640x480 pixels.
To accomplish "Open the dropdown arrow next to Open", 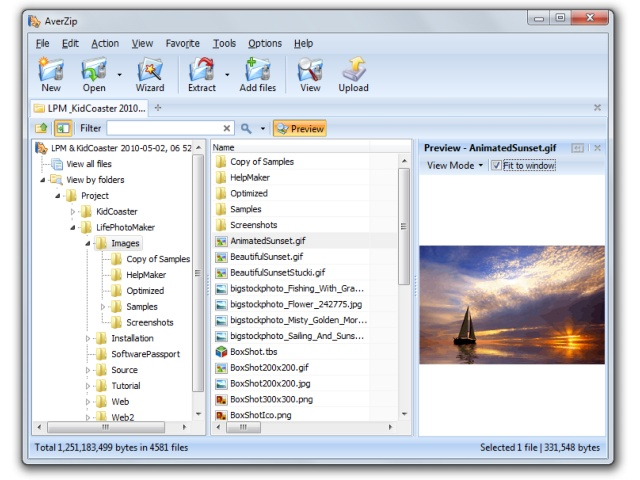I will pyautogui.click(x=119, y=75).
